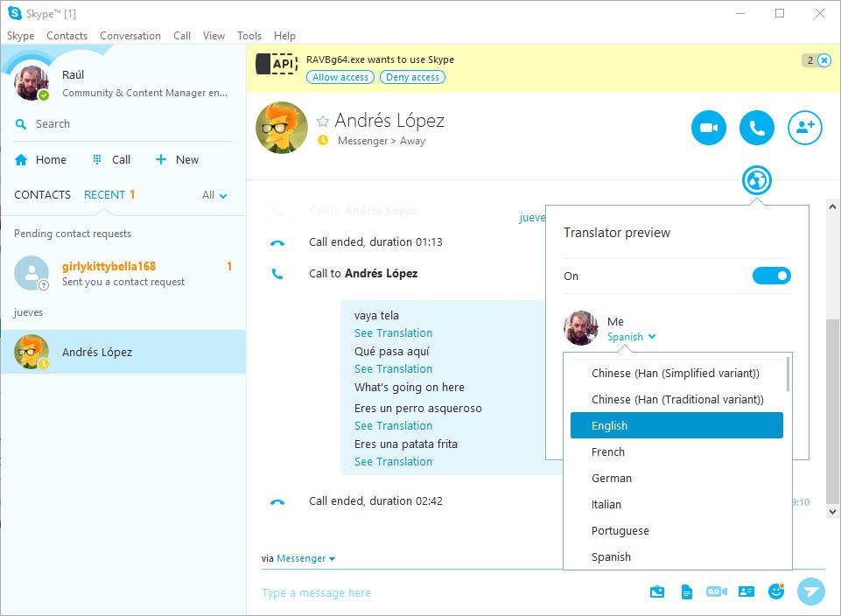Pick Italian from the language list
The height and width of the screenshot is (616, 841).
[676, 505]
